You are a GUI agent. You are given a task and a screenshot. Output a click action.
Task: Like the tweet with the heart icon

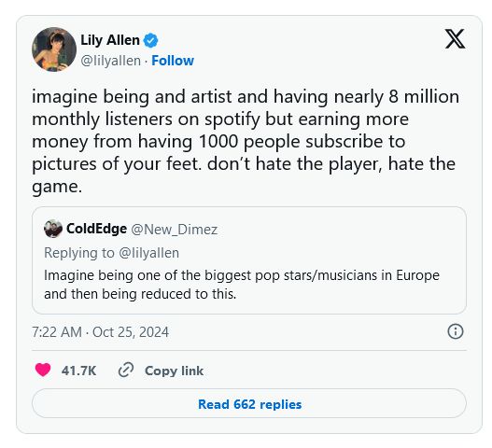pos(43,370)
